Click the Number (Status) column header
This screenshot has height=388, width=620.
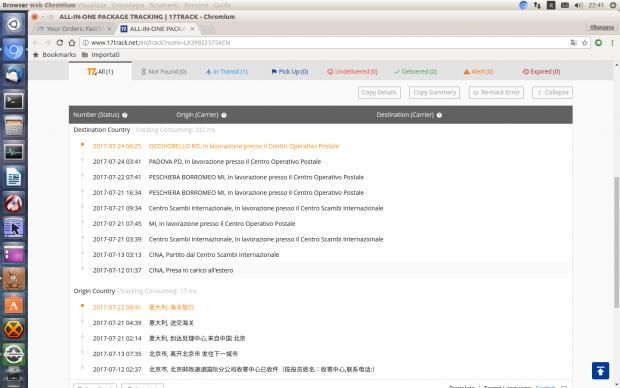click(x=96, y=115)
